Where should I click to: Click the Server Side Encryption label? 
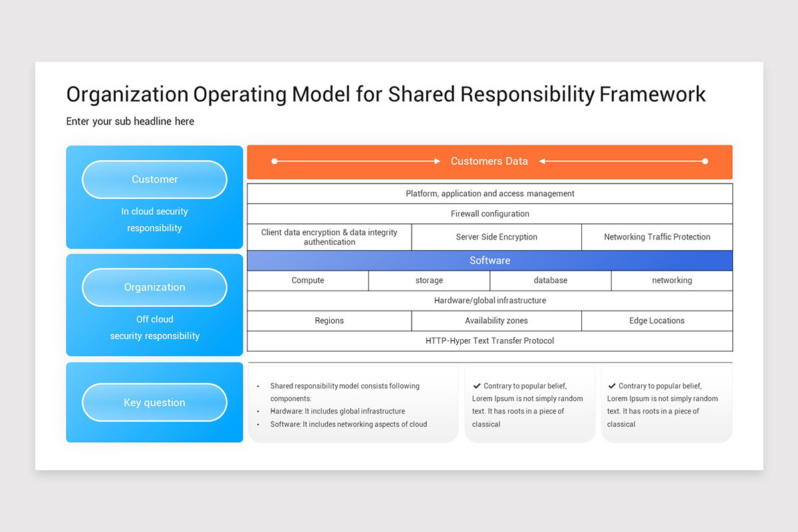coord(496,237)
